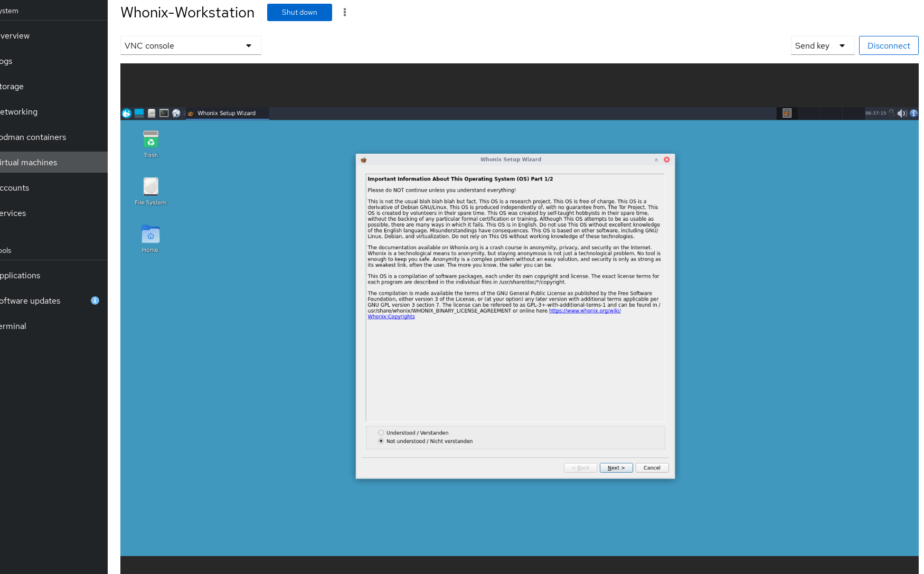
Task: Select the Understood / Verstanden radio button
Action: tap(381, 432)
